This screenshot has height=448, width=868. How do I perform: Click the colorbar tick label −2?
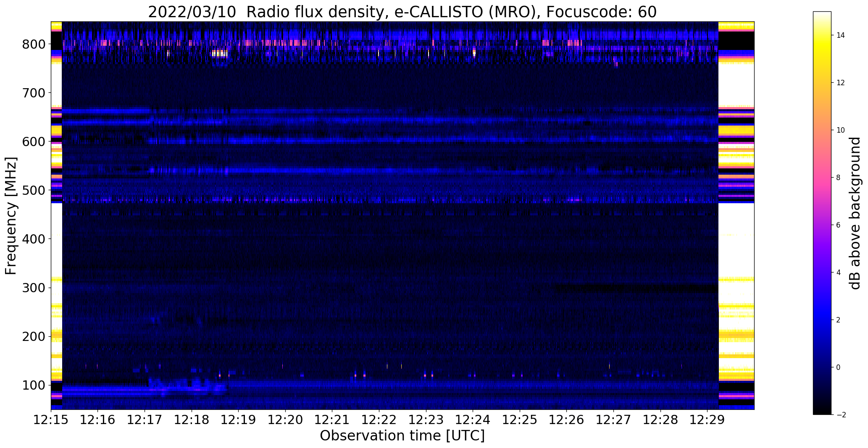841,415
